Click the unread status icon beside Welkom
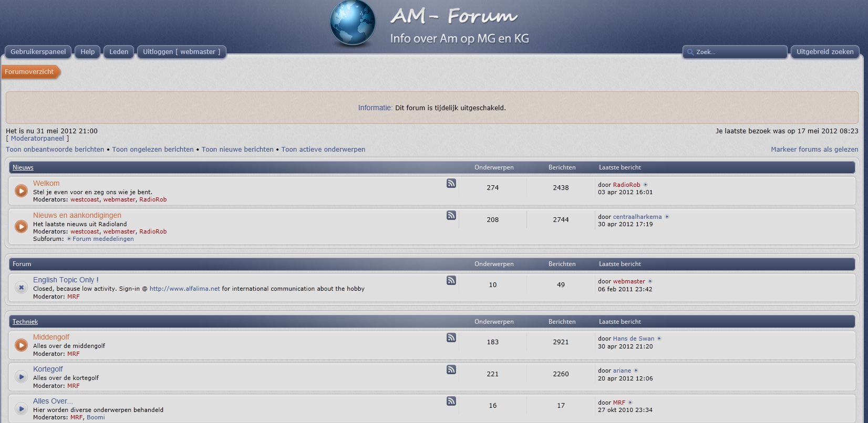Screen dimensions: 868x423 [x=21, y=191]
